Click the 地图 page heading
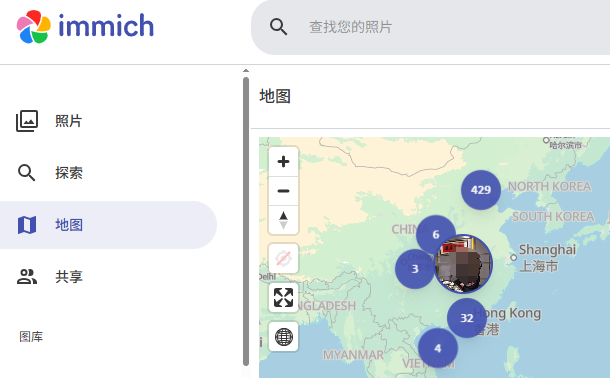 pyautogui.click(x=275, y=96)
